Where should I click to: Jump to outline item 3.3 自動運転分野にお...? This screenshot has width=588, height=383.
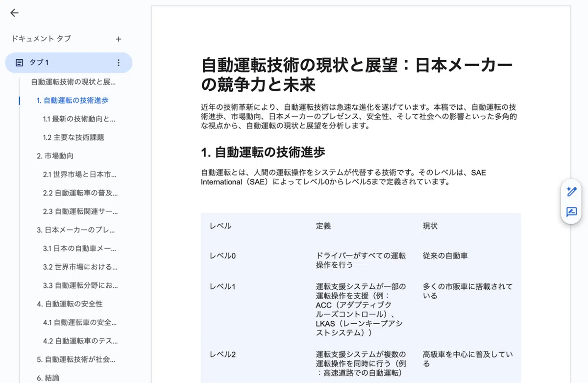coord(80,286)
